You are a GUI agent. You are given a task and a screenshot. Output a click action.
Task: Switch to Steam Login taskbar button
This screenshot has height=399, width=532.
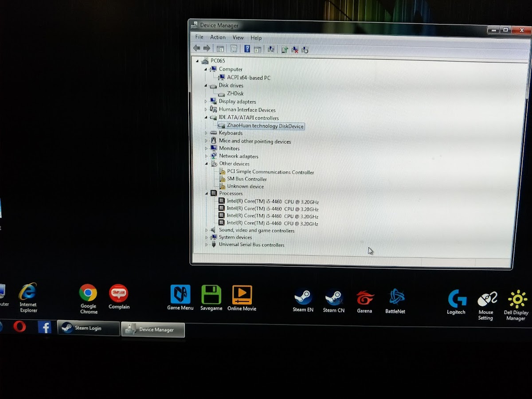click(89, 329)
